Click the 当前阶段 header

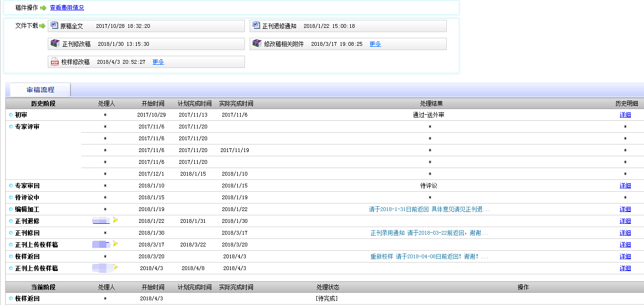pyautogui.click(x=43, y=287)
